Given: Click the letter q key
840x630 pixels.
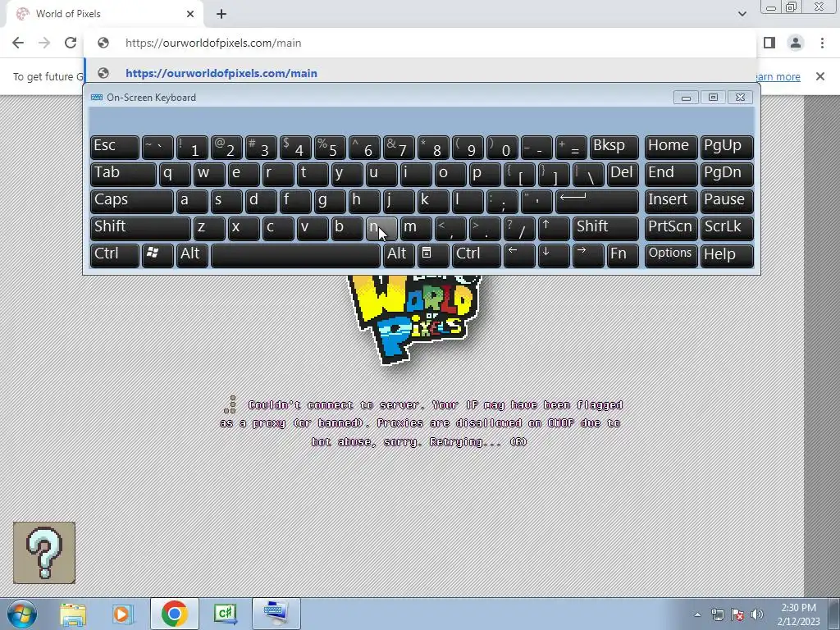Looking at the screenshot, I should click(x=175, y=174).
